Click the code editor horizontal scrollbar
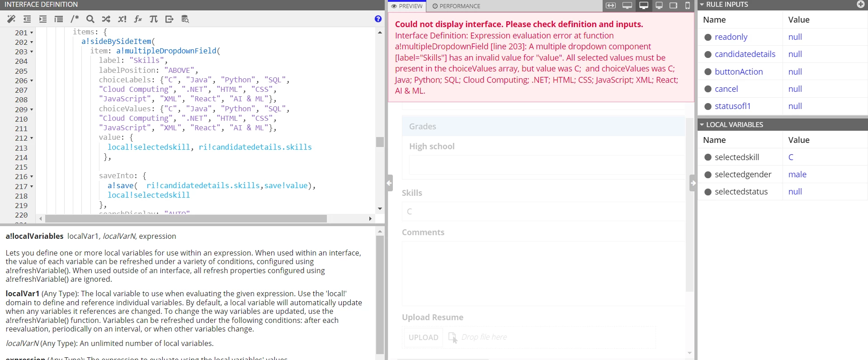Screen dimensions: 868x360 [186, 219]
